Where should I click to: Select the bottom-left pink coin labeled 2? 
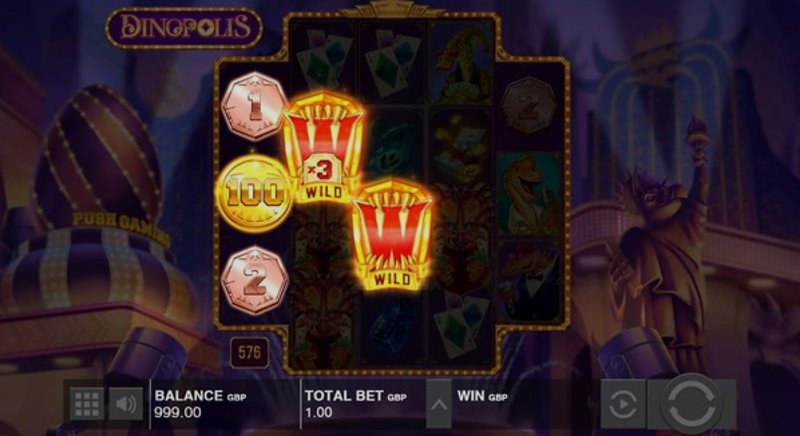tap(254, 280)
